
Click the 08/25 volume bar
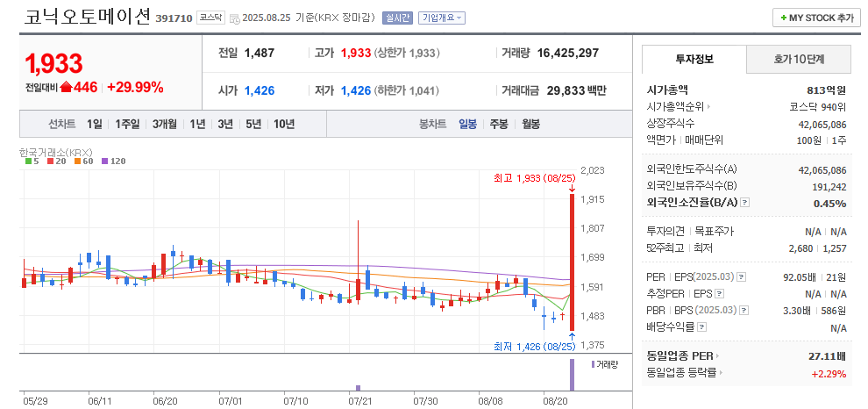pos(572,374)
